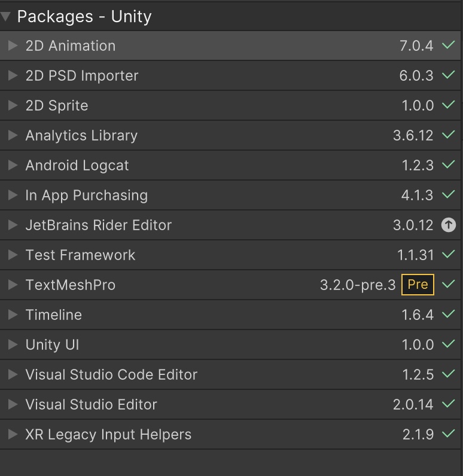Image resolution: width=463 pixels, height=476 pixels.
Task: Click the installed checkmark for 2D Animation
Action: point(449,45)
